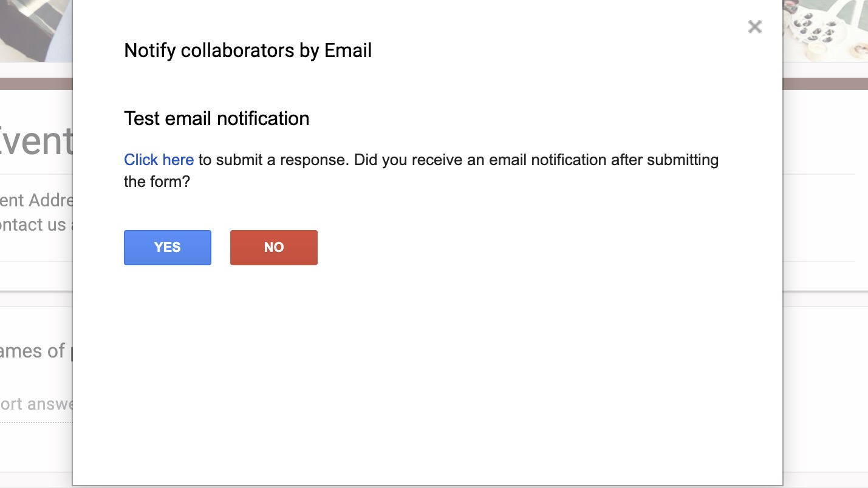Viewport: 868px width, 488px height.
Task: Click the mauve theme bar on left
Action: point(35,84)
